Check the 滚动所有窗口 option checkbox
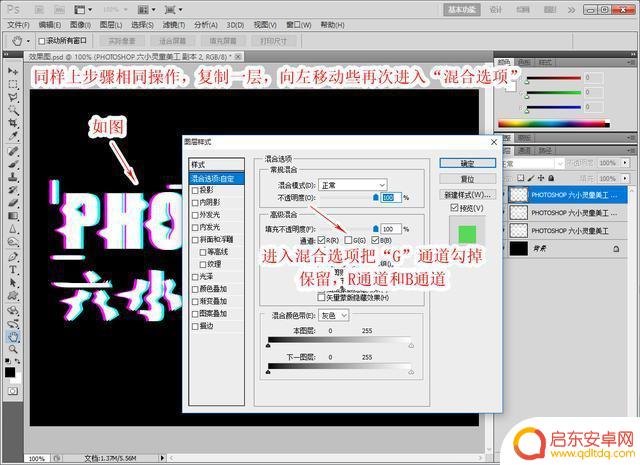This screenshot has height=465, width=640. pos(42,41)
